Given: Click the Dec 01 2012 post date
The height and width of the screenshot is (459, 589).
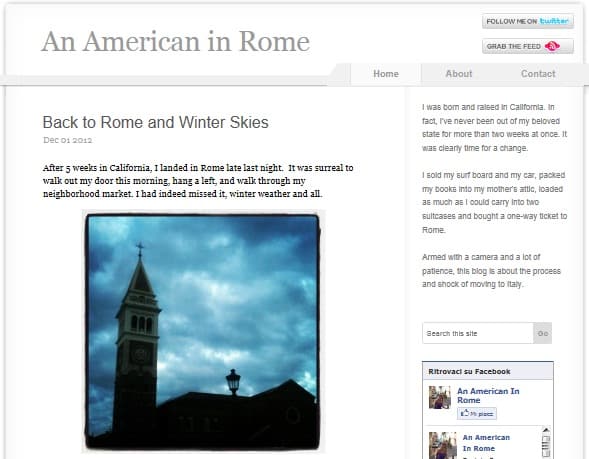Looking at the screenshot, I should [x=68, y=140].
